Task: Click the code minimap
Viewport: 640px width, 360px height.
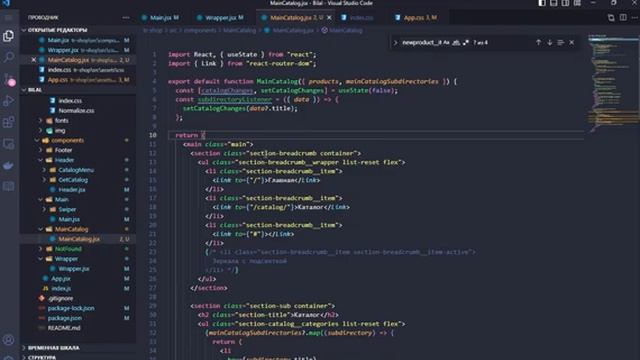Action: click(x=613, y=84)
